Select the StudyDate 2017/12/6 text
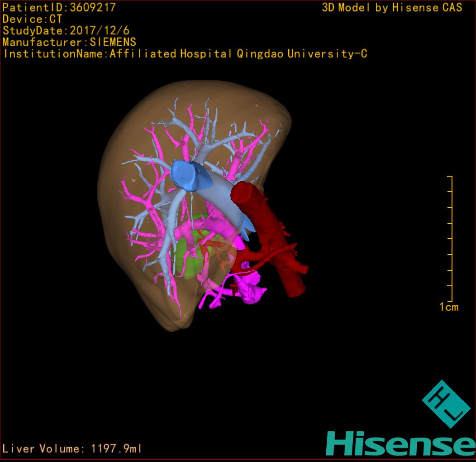The width and height of the screenshot is (476, 462). tap(66, 31)
